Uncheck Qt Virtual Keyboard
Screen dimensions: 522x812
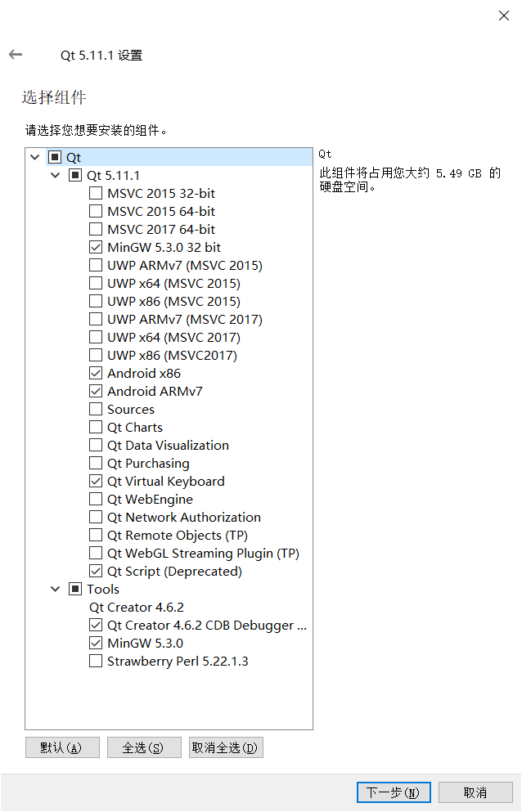click(96, 482)
